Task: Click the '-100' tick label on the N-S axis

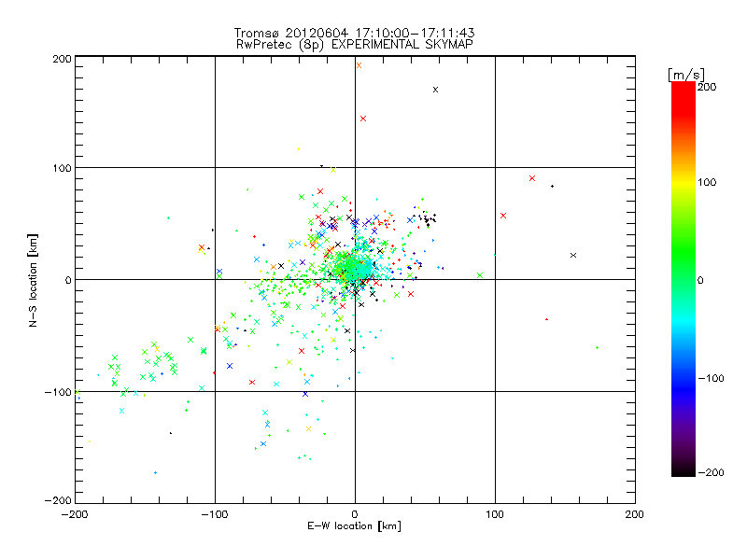Action: pos(58,392)
